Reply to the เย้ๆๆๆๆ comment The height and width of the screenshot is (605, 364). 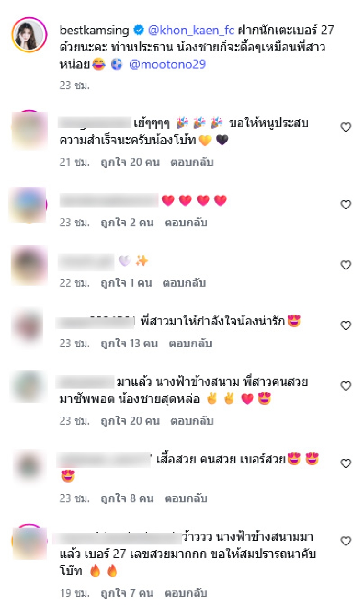[x=192, y=162]
